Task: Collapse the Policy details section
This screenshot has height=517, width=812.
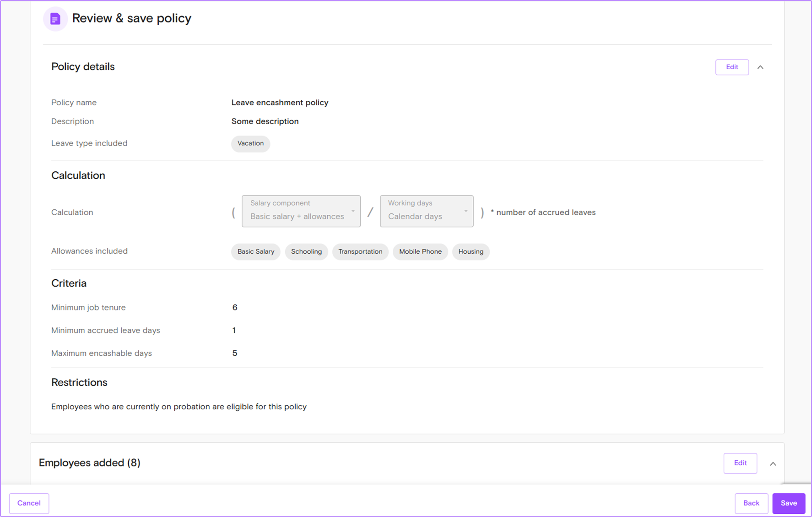Action: coord(760,67)
